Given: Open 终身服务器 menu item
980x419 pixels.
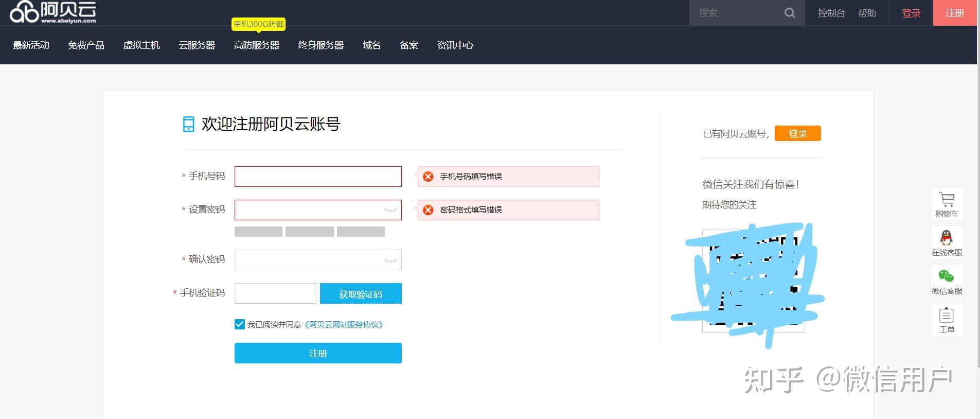Looking at the screenshot, I should click(321, 45).
